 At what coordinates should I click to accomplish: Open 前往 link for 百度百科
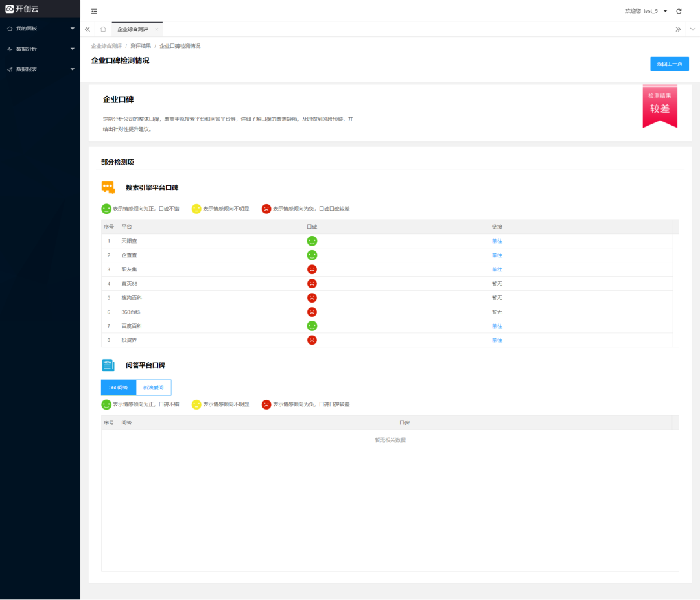pos(496,326)
